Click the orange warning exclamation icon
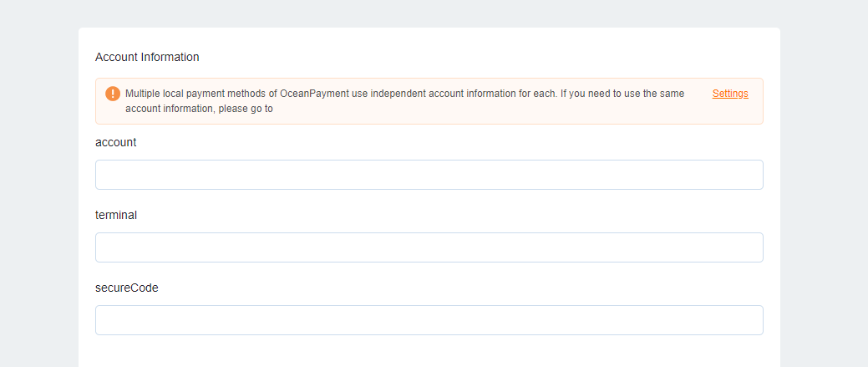The width and height of the screenshot is (868, 367). coord(113,94)
